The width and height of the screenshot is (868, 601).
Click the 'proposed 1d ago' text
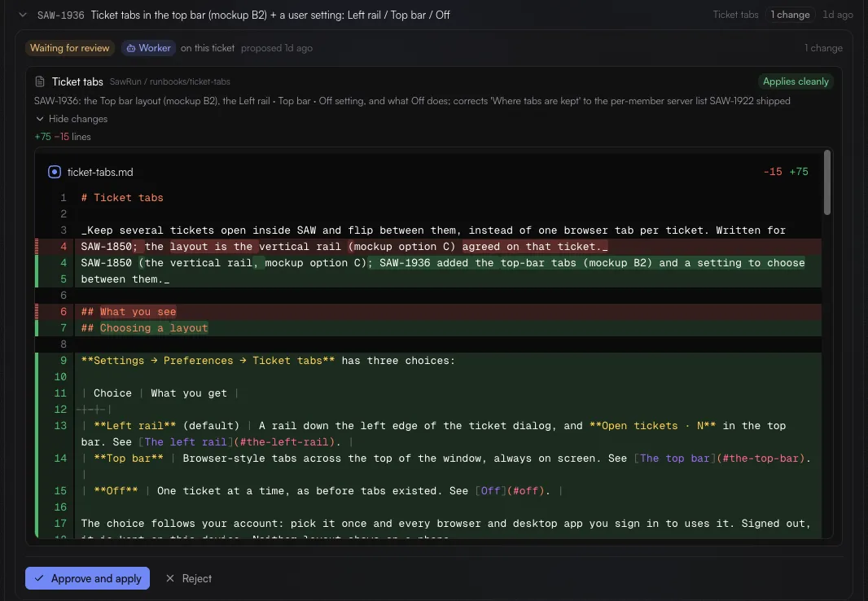coord(277,48)
